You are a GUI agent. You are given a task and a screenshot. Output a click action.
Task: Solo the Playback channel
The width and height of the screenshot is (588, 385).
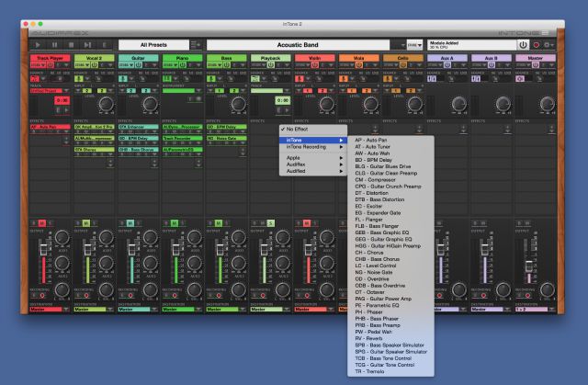(270, 223)
